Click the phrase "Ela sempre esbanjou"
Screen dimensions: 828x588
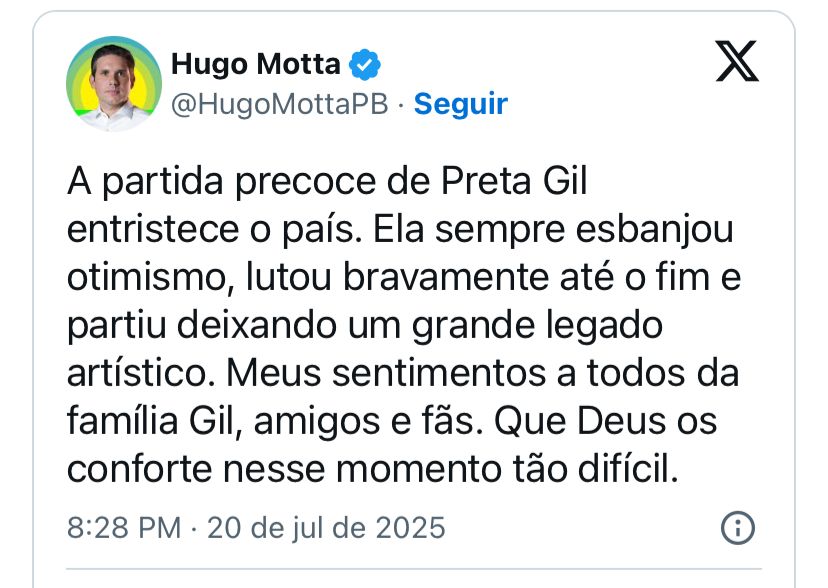pos(553,230)
